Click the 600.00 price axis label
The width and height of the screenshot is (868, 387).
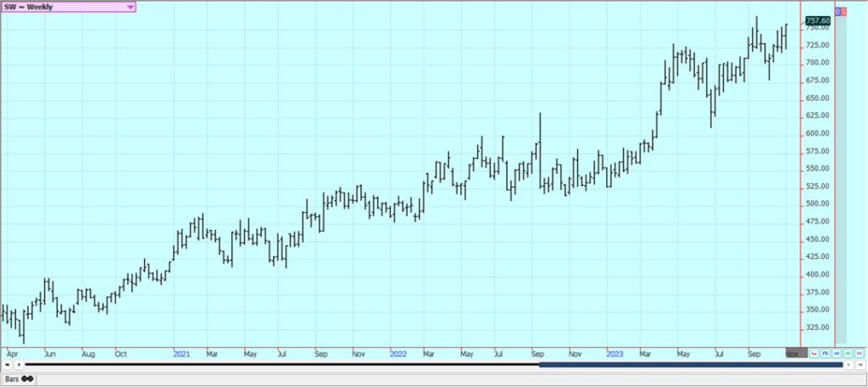point(817,133)
